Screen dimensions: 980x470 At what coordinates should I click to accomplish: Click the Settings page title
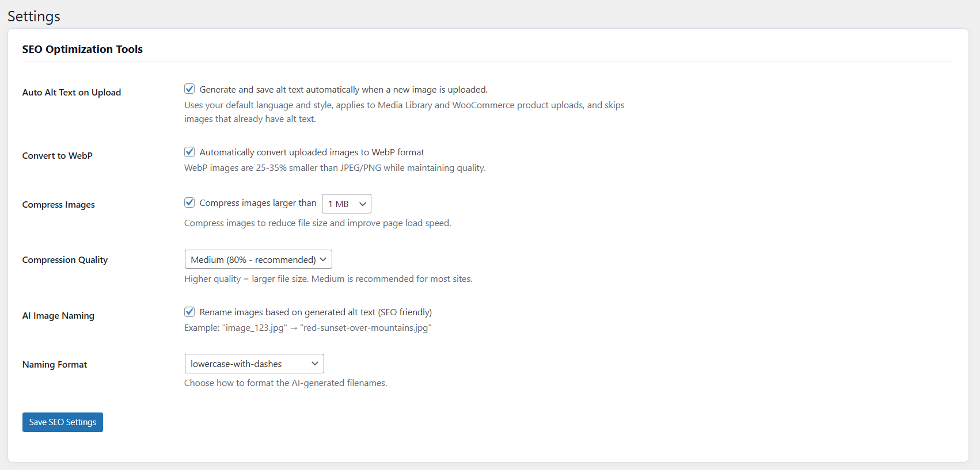coord(34,17)
